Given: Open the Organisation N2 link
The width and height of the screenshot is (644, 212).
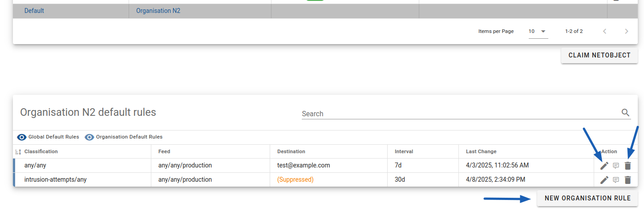Looking at the screenshot, I should [x=158, y=11].
